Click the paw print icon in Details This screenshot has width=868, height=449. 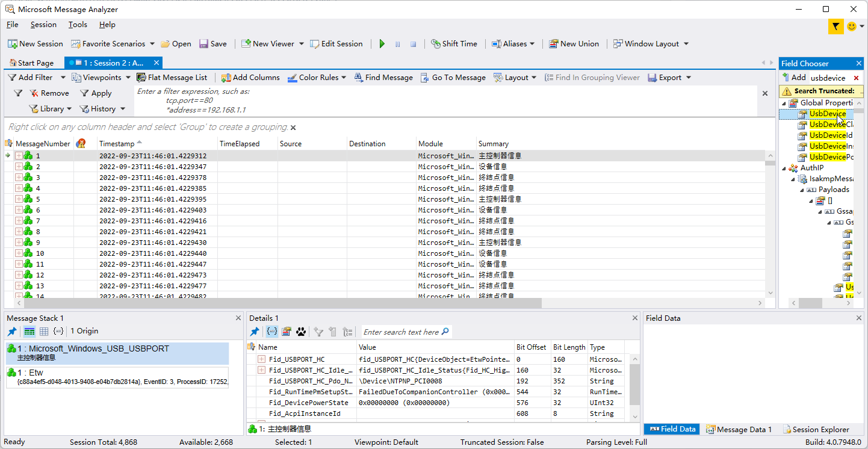click(x=301, y=332)
